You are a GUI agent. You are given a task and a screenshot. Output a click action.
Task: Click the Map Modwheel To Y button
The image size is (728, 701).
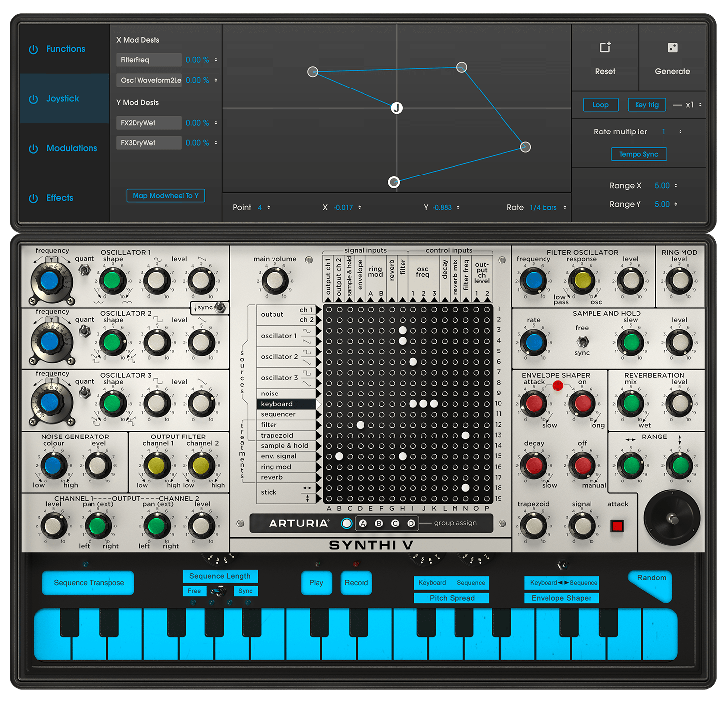click(165, 196)
